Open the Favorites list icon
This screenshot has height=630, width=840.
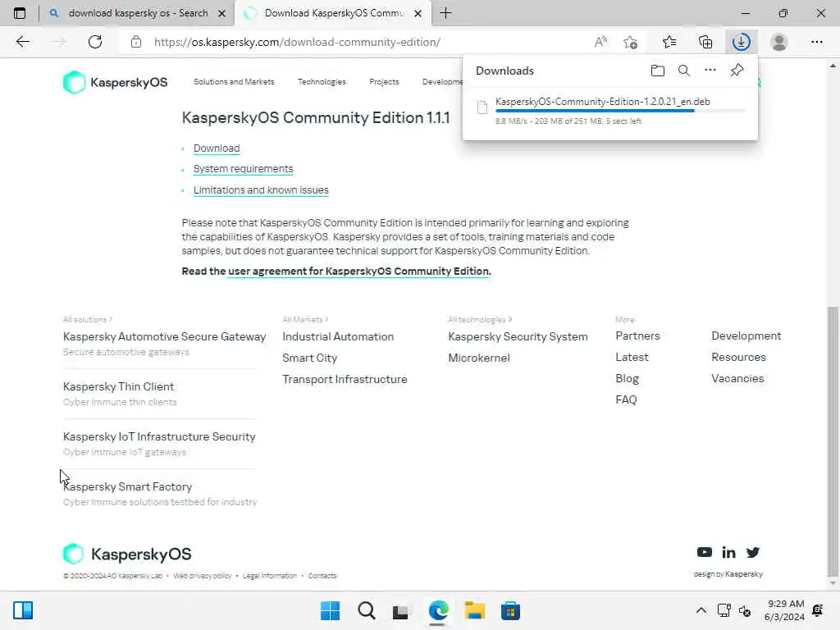(x=669, y=42)
